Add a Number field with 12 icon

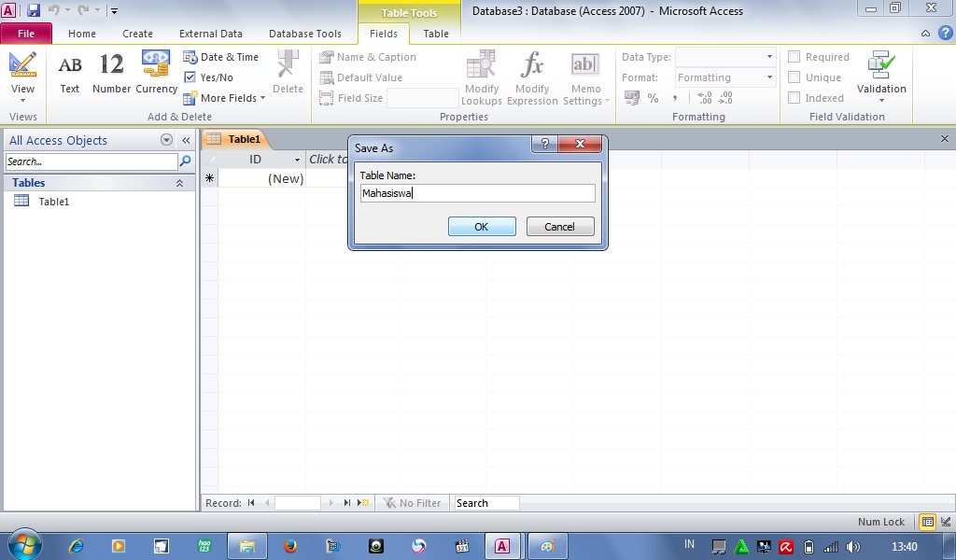[x=112, y=73]
